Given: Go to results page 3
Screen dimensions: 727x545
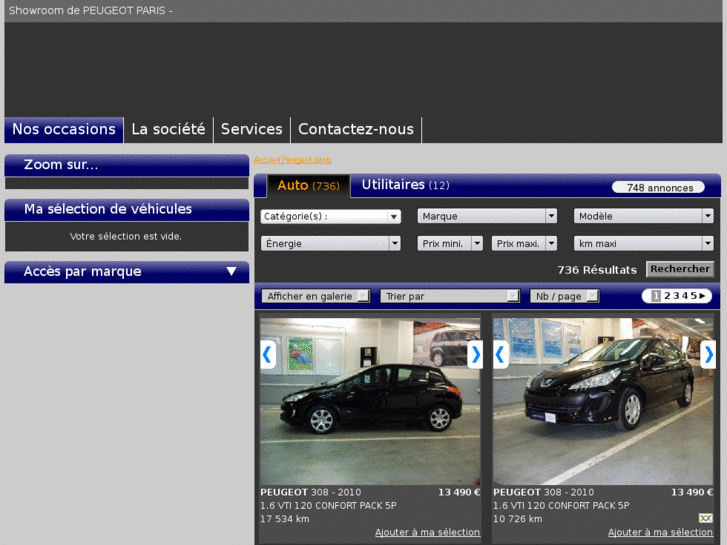Looking at the screenshot, I should [676, 296].
